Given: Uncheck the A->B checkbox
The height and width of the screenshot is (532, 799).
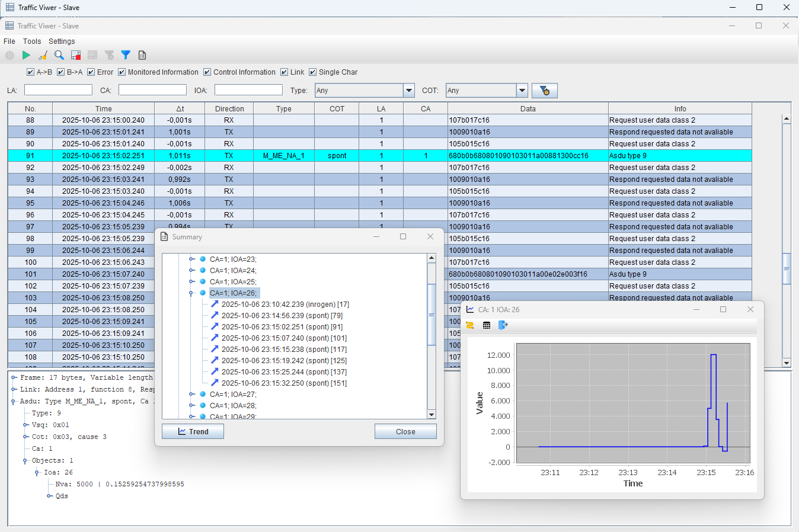Looking at the screenshot, I should coord(31,72).
